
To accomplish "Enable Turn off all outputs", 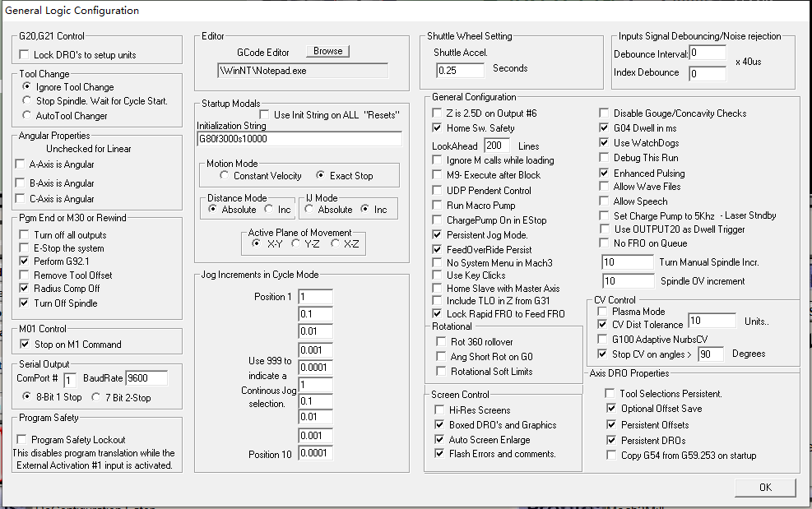I will pyautogui.click(x=24, y=234).
